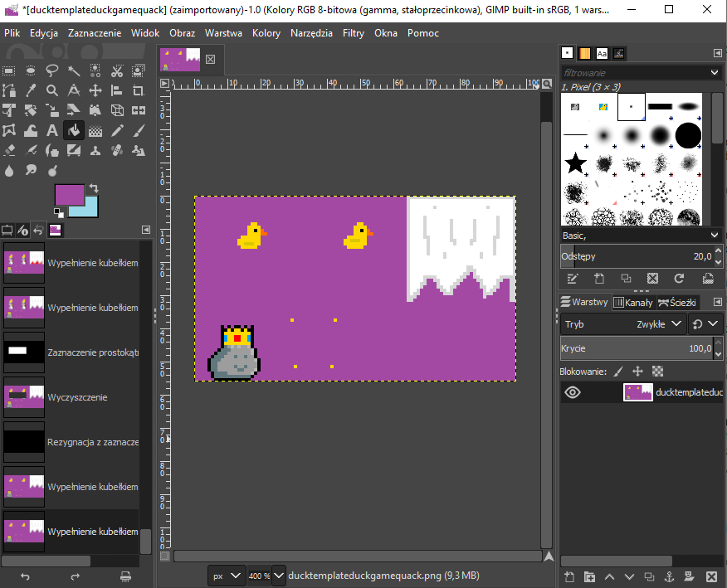Screen dimensions: 727x588
Task: Select the Eraser tool
Action: click(x=9, y=151)
